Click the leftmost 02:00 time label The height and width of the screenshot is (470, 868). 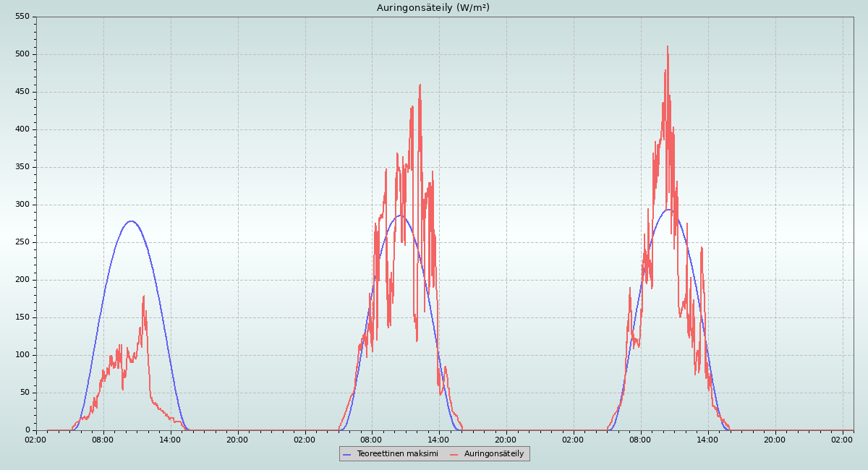(x=35, y=440)
